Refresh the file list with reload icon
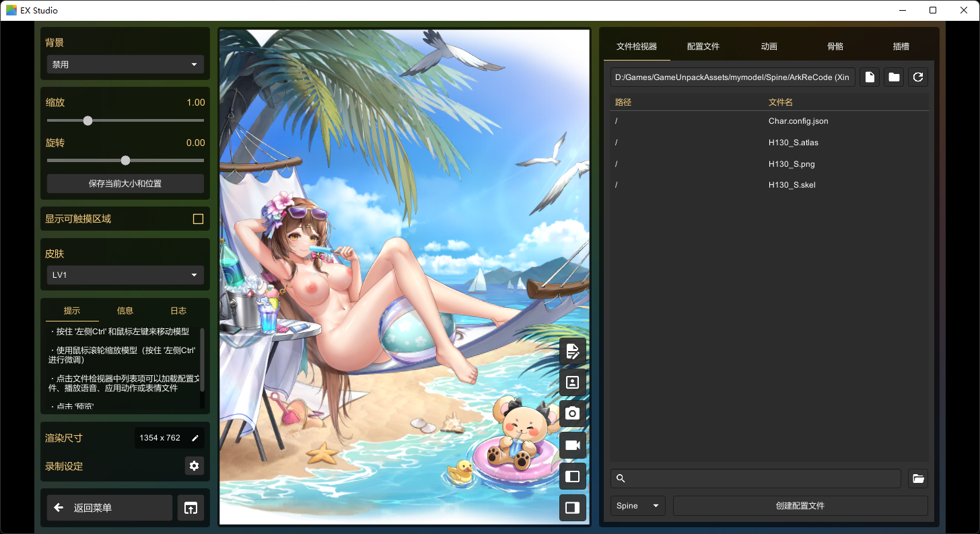980x534 pixels. (x=918, y=77)
